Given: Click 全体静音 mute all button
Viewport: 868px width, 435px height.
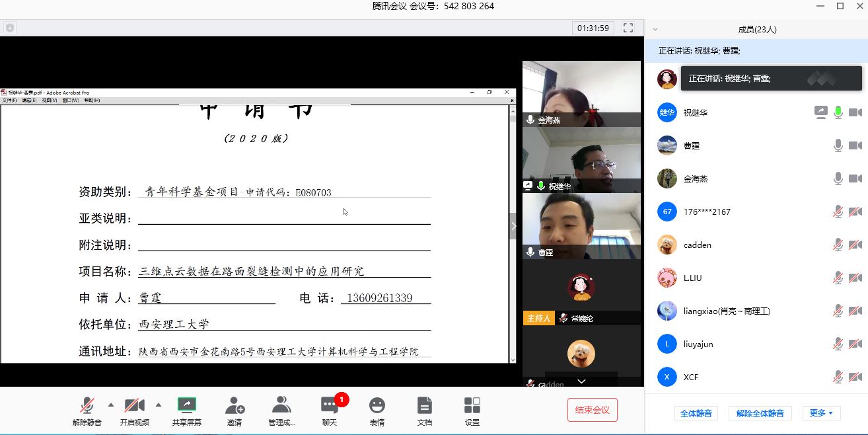Looking at the screenshot, I should [x=696, y=413].
